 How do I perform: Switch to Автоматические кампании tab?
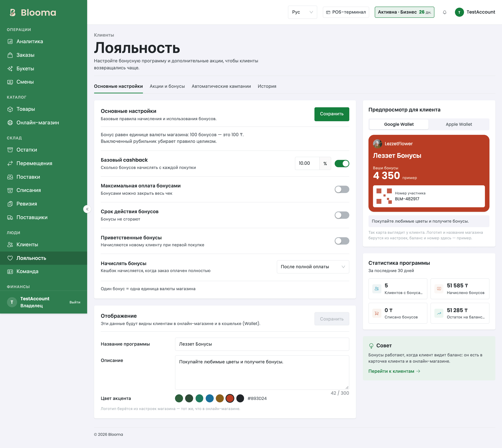click(221, 86)
